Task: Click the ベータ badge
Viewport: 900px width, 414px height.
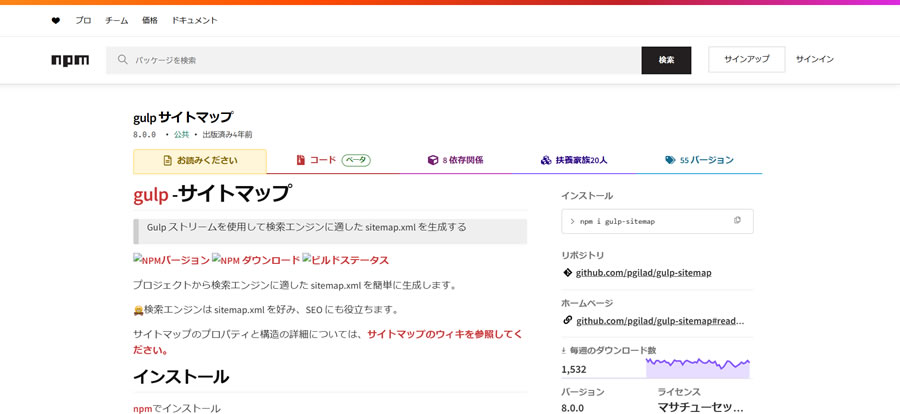Action: (356, 160)
